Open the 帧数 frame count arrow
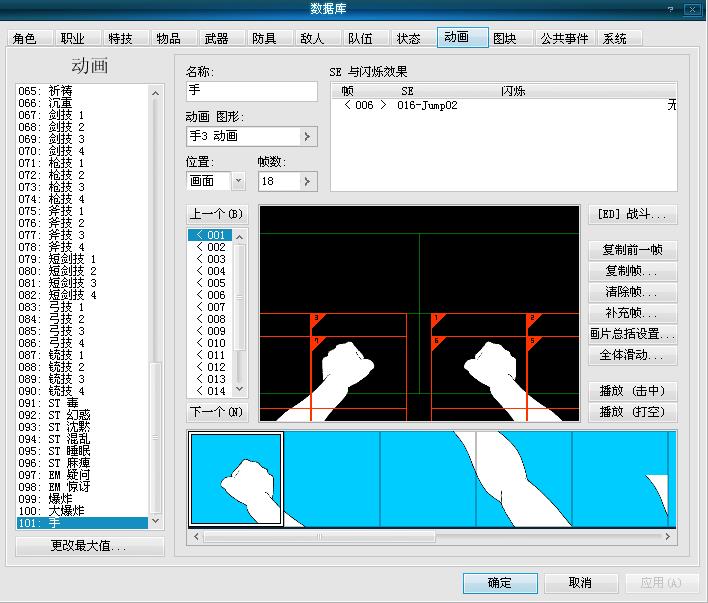The image size is (708, 603). point(307,181)
